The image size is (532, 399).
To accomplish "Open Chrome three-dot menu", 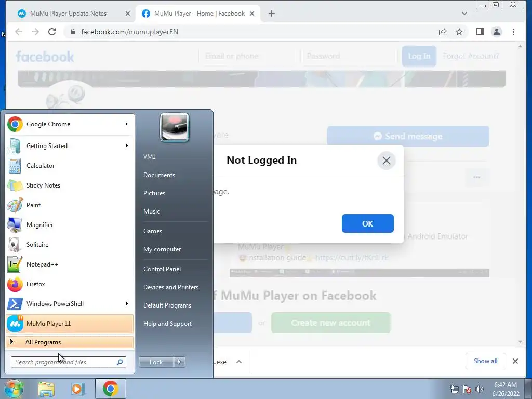I will point(513,32).
